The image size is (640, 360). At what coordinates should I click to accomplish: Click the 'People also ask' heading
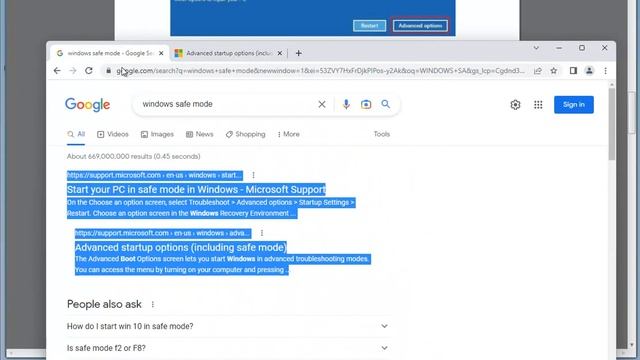pyautogui.click(x=104, y=304)
